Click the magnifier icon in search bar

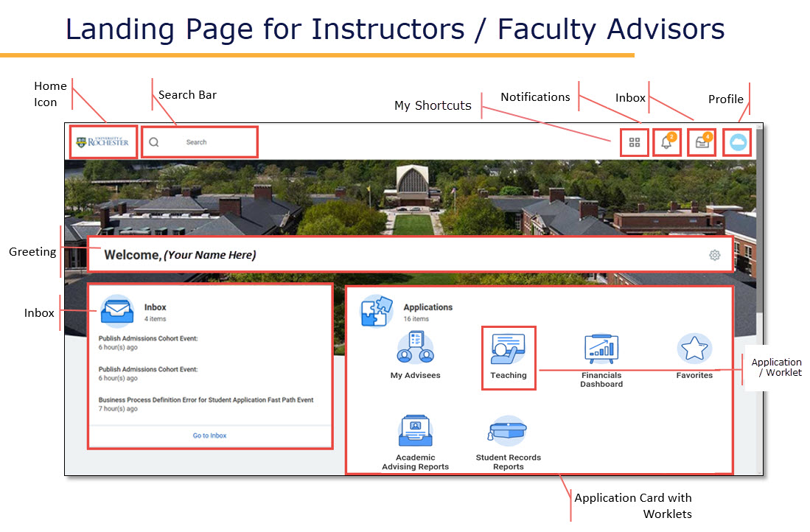[154, 142]
